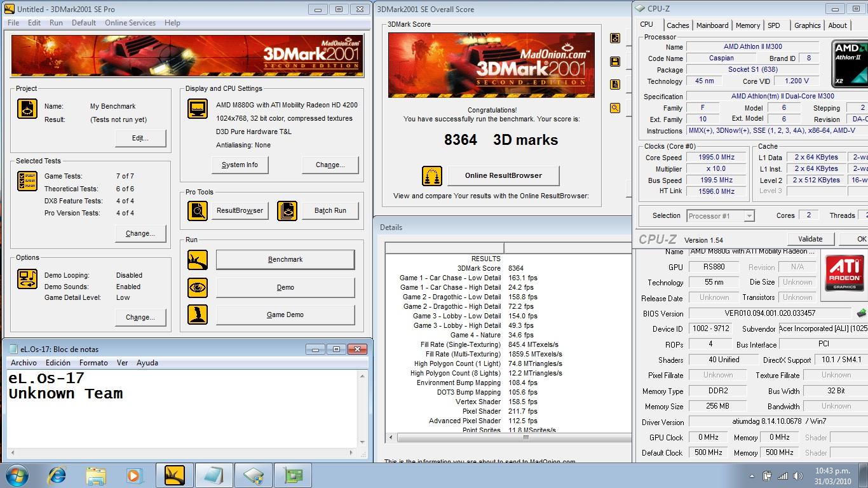The width and height of the screenshot is (868, 488).
Task: Click the Batch Run icon
Action: [287, 210]
